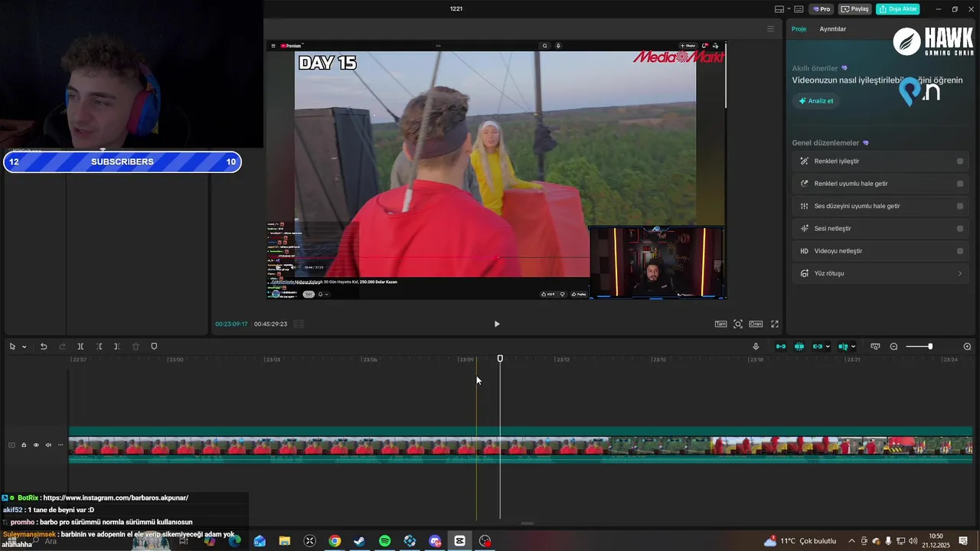Open preview axis dropdown arrow
The image size is (980, 551).
coord(854,347)
